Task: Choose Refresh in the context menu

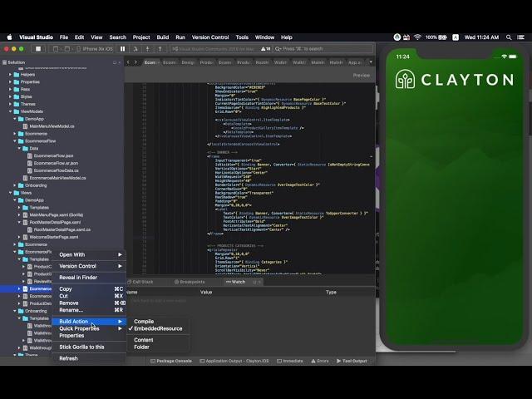Action: 89,358
